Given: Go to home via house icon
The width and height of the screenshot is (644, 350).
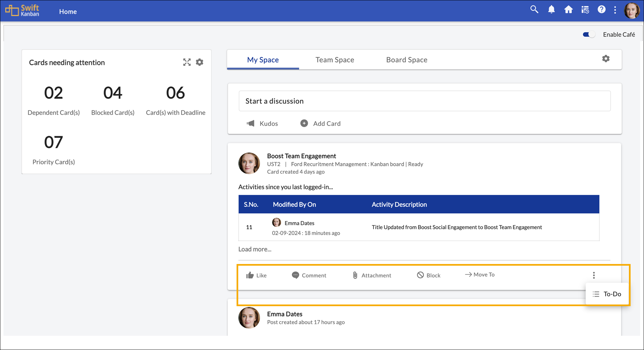Looking at the screenshot, I should click(568, 10).
